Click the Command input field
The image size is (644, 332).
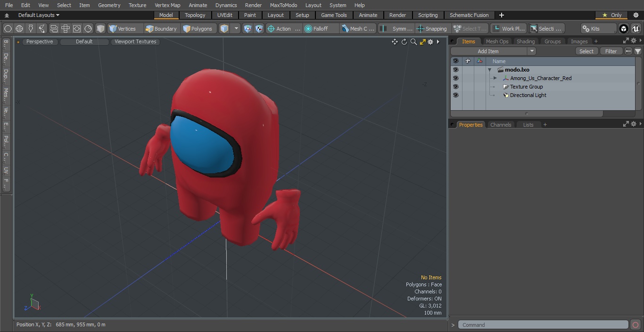[x=543, y=325]
